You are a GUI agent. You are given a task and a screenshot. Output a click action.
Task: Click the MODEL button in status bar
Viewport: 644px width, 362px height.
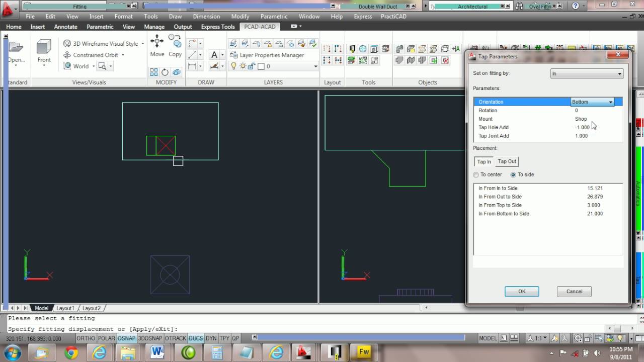pyautogui.click(x=488, y=338)
